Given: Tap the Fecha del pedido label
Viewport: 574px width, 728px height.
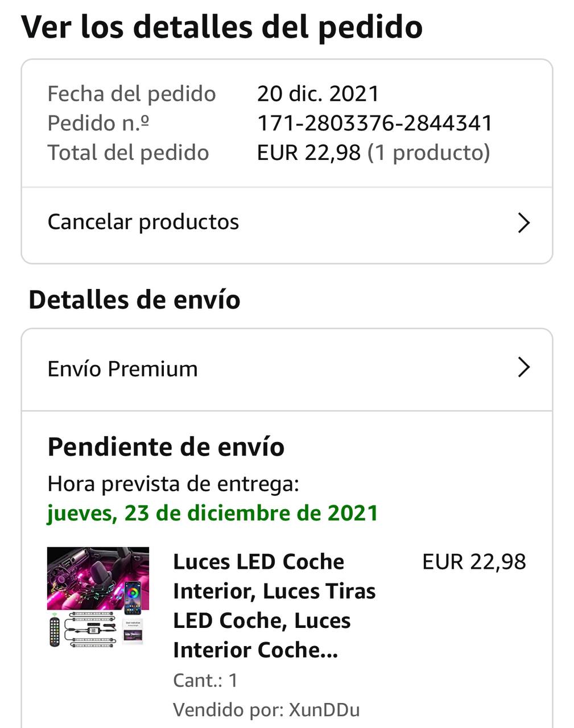Looking at the screenshot, I should point(131,94).
